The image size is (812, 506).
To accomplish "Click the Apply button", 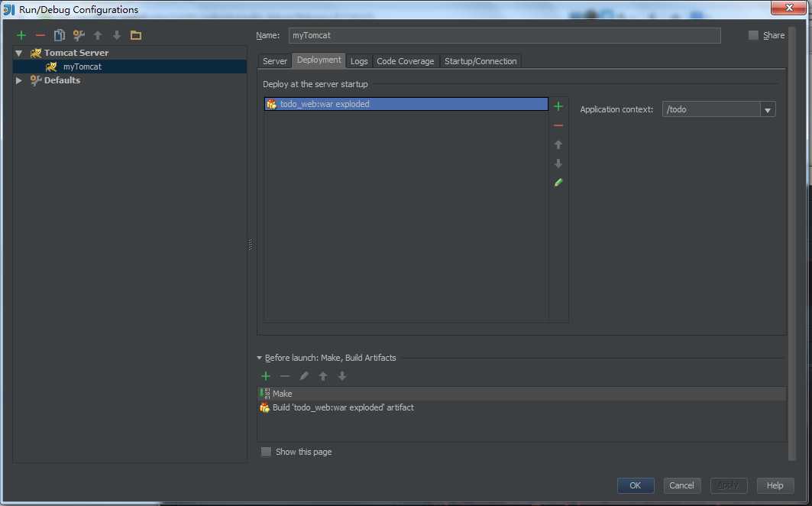I will [729, 486].
